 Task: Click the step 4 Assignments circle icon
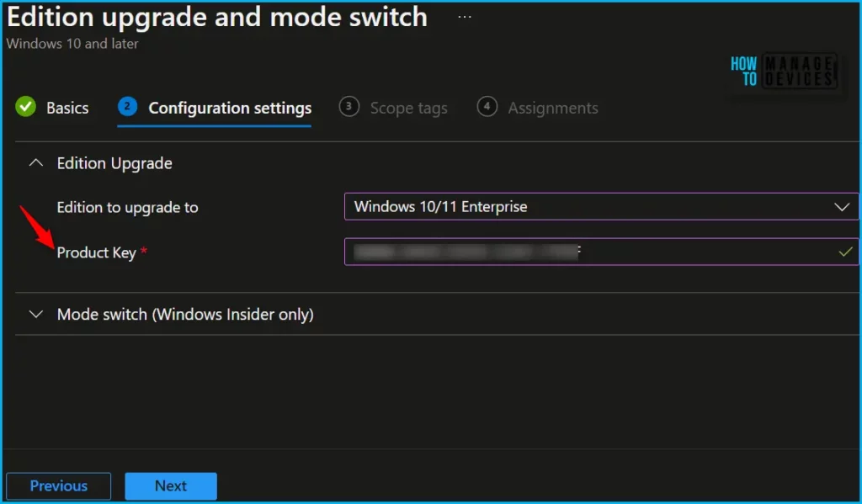coord(487,107)
